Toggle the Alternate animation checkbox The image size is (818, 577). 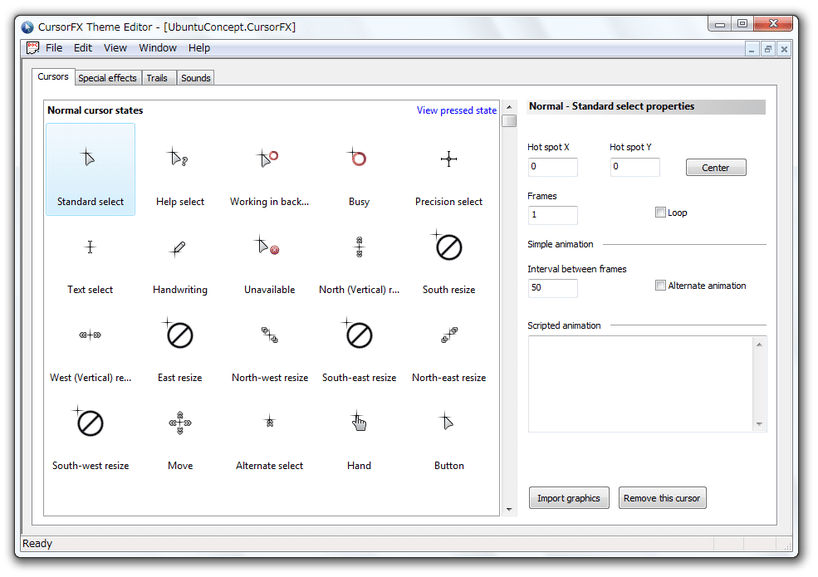(x=660, y=285)
